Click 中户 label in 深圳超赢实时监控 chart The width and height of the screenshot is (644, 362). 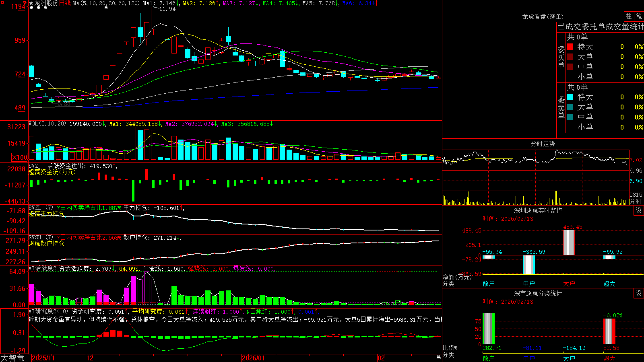(528, 284)
